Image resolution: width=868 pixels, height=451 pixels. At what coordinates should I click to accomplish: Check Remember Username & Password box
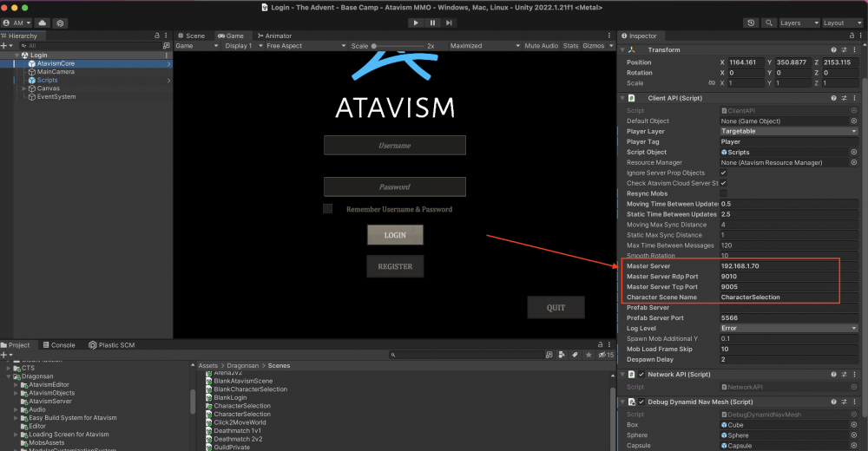pos(328,209)
